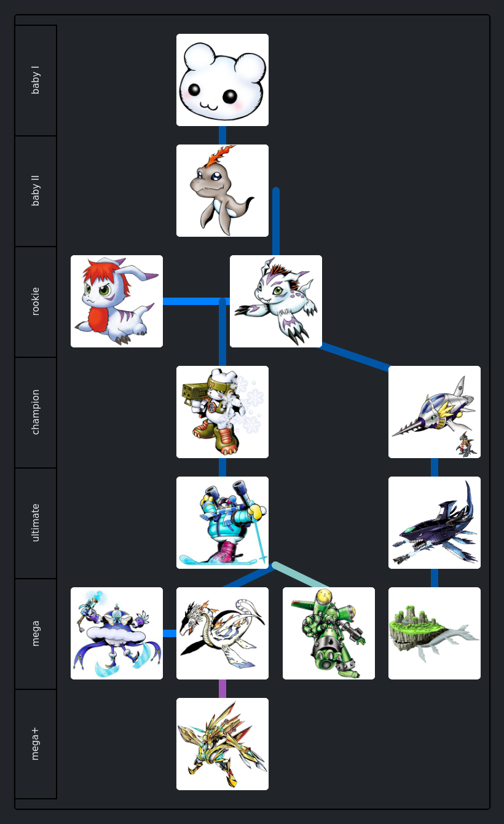Open the golden armored mega+ Digimon
Image resolution: width=504 pixels, height=824 pixels.
tap(222, 744)
